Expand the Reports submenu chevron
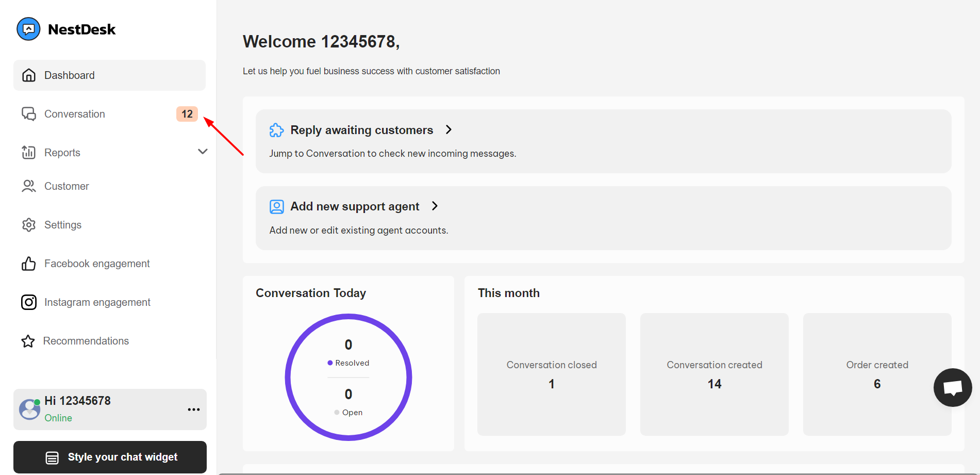The image size is (980, 475). coord(203,152)
